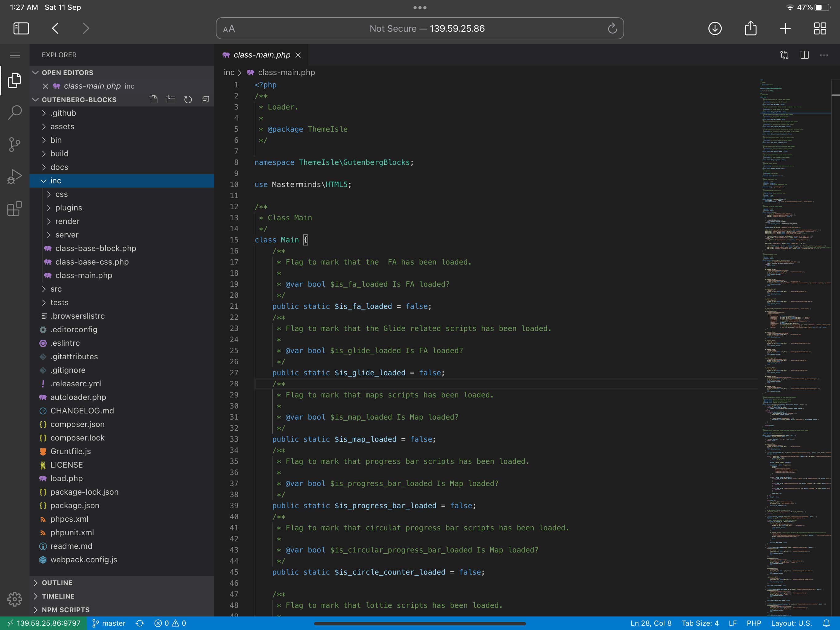Reload the page in Safari
The height and width of the screenshot is (630, 840).
(612, 28)
